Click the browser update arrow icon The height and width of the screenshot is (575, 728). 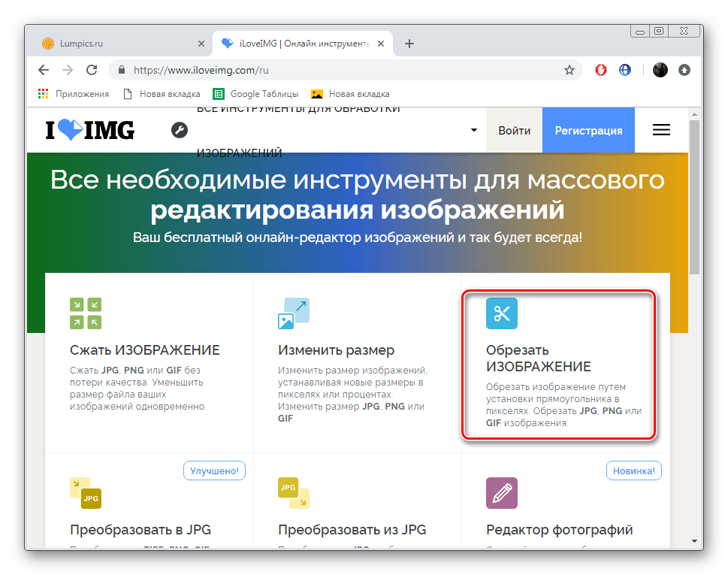[x=684, y=70]
